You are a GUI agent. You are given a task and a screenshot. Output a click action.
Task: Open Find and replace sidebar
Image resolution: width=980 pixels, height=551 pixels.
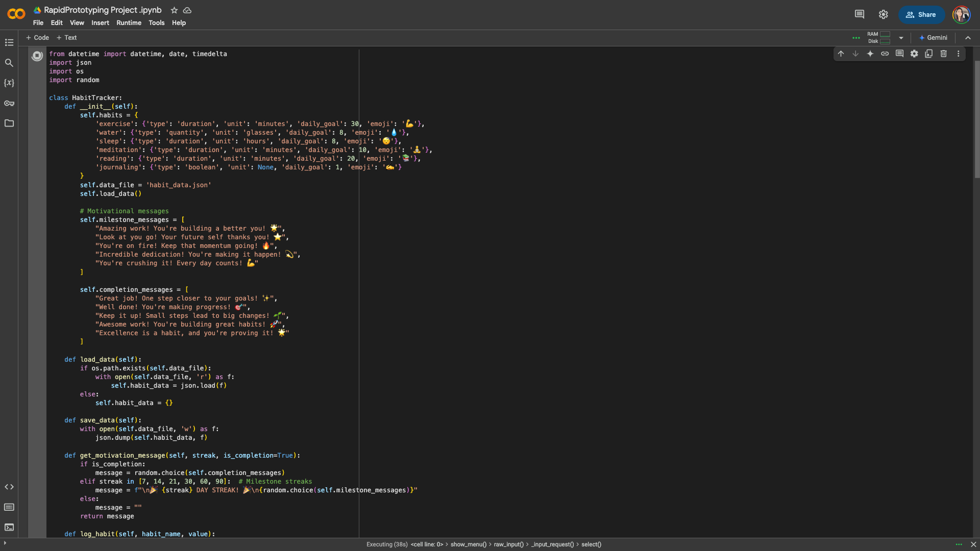pos(9,63)
